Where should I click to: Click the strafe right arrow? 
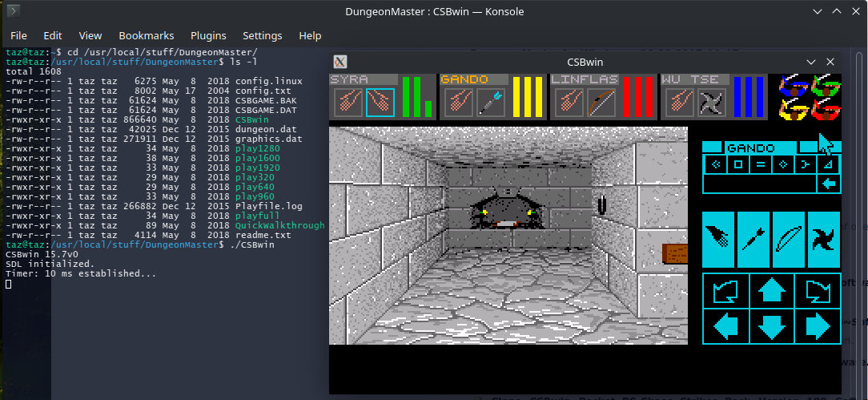817,326
